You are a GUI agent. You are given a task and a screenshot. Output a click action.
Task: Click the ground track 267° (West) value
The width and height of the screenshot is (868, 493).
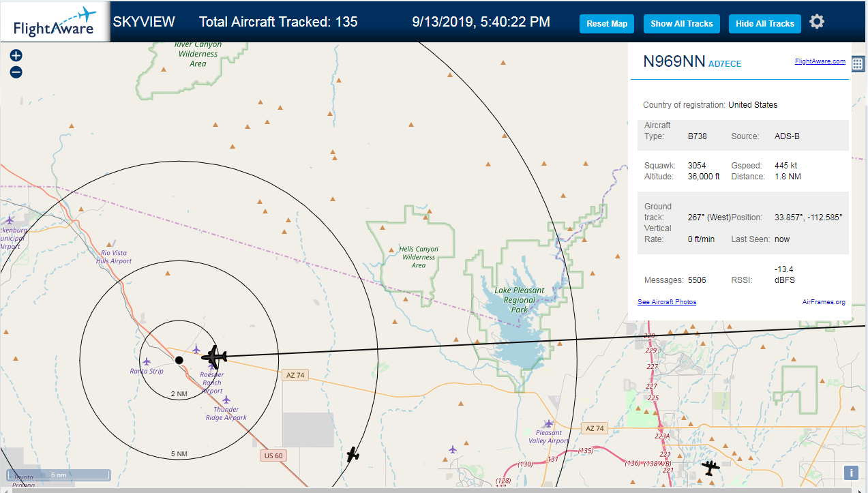tap(709, 218)
